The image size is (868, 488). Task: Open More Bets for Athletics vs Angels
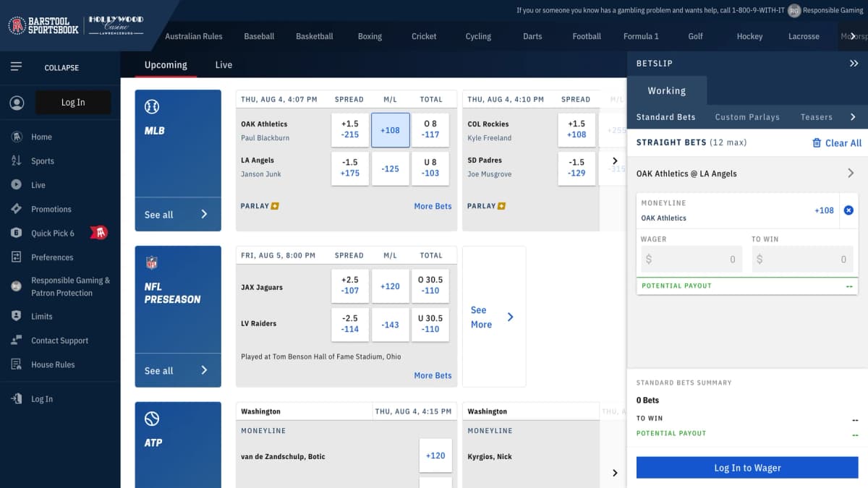pyautogui.click(x=433, y=206)
